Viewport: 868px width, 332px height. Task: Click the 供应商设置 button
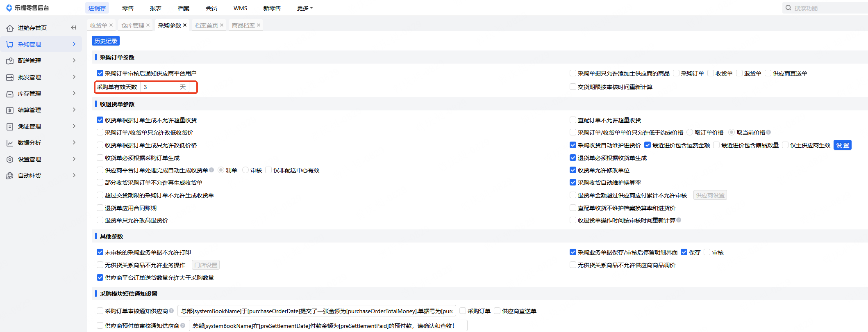710,195
